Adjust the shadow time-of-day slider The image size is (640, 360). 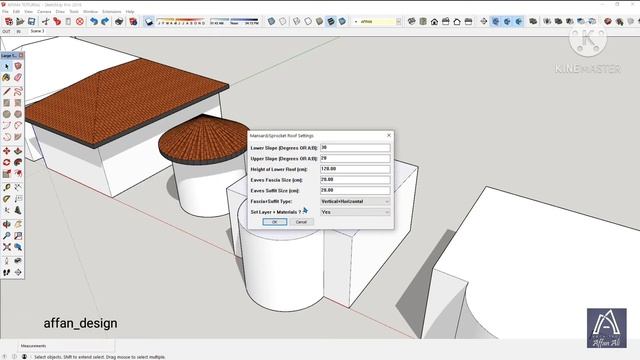(x=234, y=20)
